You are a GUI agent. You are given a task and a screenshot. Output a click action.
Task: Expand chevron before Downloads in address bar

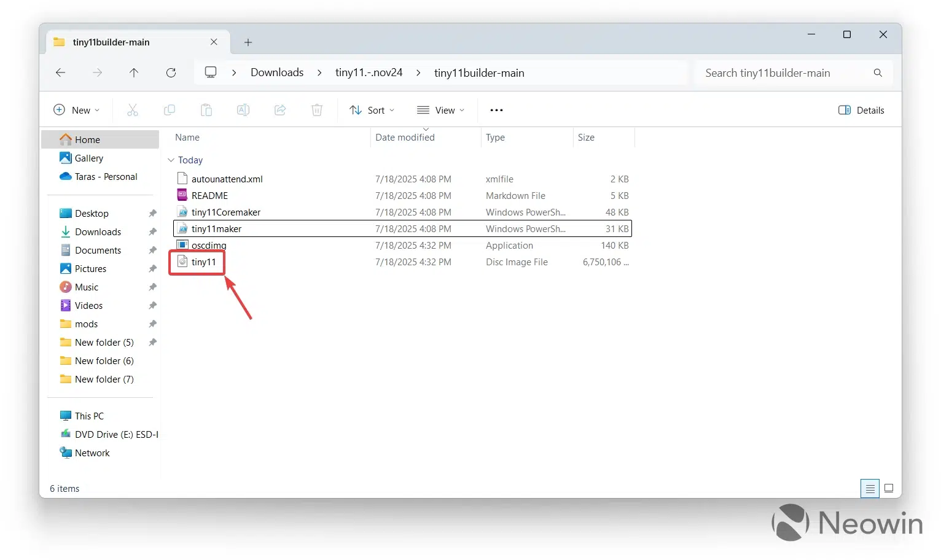pos(234,72)
